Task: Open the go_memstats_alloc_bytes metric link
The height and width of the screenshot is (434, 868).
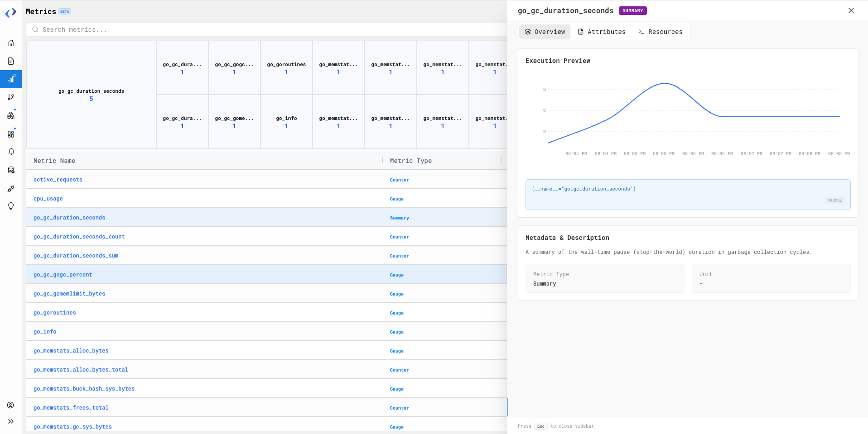Action: pos(71,351)
